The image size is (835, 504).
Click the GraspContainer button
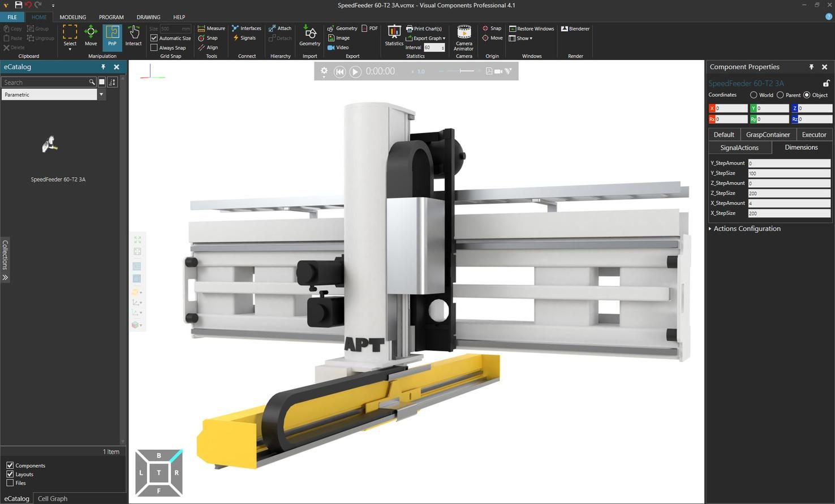(x=768, y=135)
